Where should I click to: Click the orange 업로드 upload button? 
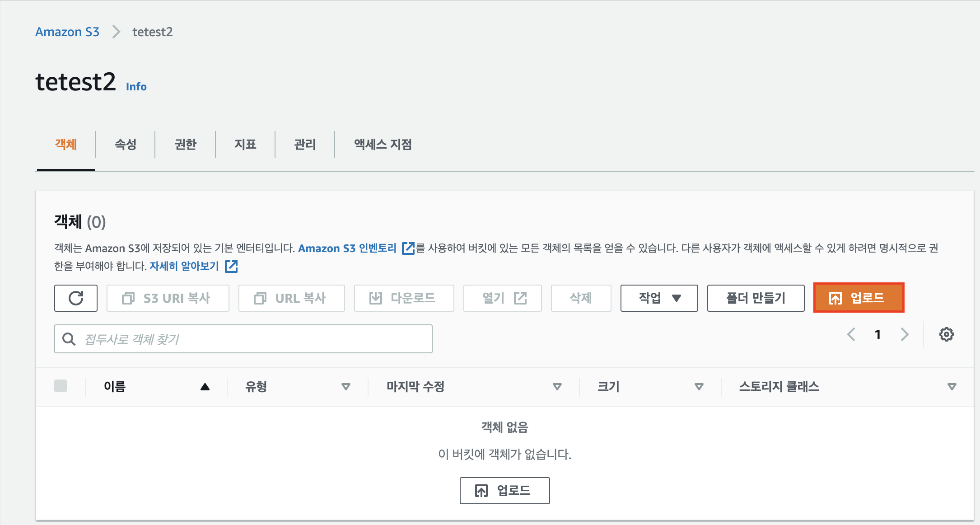click(858, 298)
